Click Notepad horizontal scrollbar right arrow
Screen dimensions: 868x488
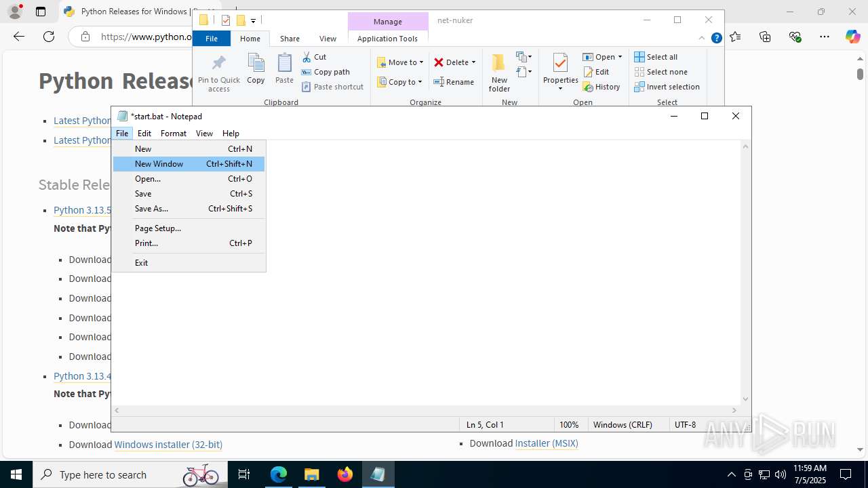pyautogui.click(x=734, y=410)
